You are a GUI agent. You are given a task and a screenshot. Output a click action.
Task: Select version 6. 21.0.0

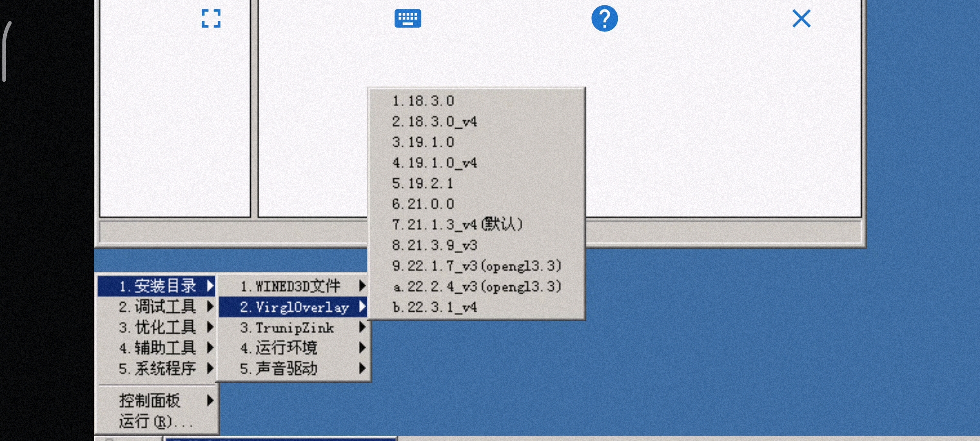477,204
